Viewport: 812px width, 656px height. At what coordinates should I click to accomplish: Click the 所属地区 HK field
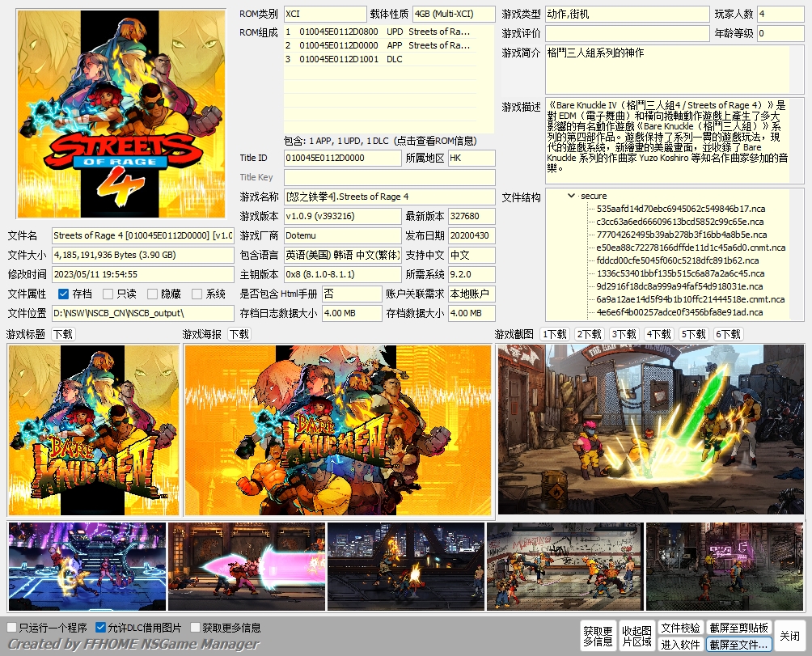[472, 158]
